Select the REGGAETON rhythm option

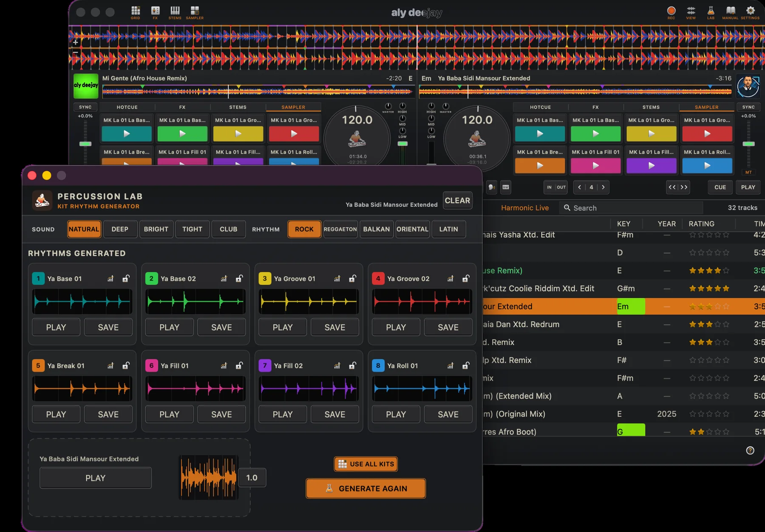(x=340, y=229)
